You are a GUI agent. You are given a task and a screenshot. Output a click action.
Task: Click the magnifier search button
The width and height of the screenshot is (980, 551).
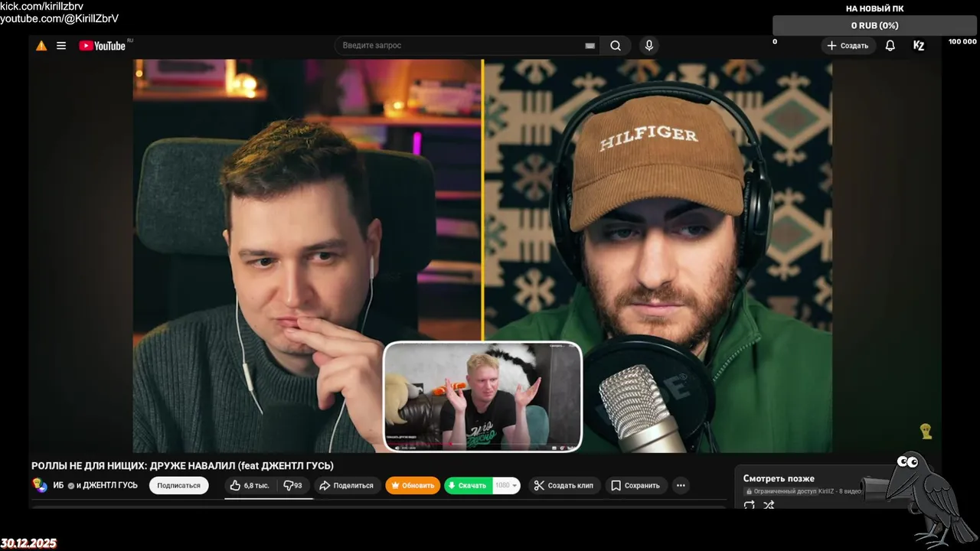(x=616, y=46)
